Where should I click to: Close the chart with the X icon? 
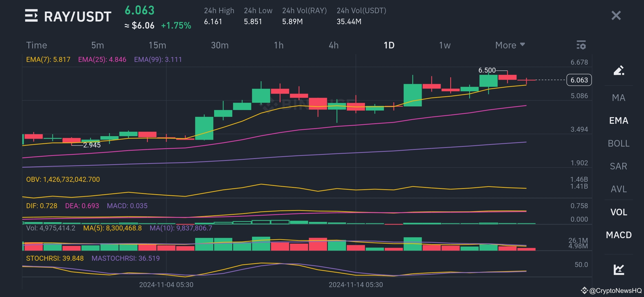coord(616,16)
